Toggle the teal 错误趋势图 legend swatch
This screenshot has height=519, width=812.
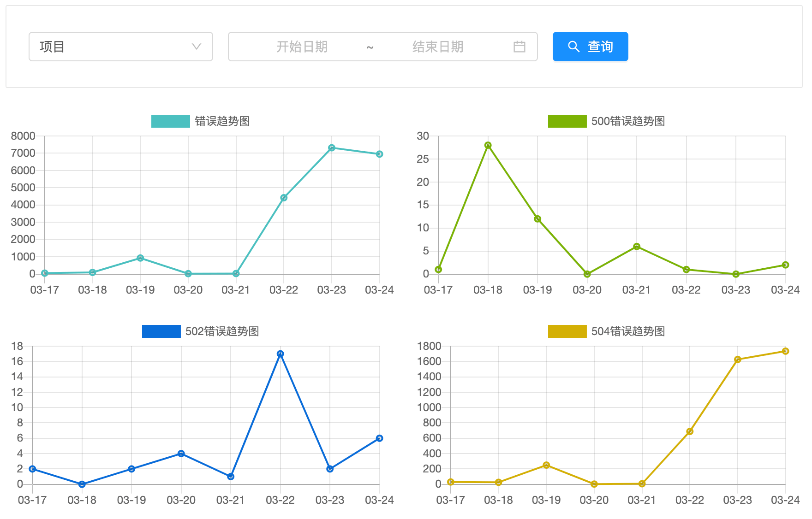(171, 121)
